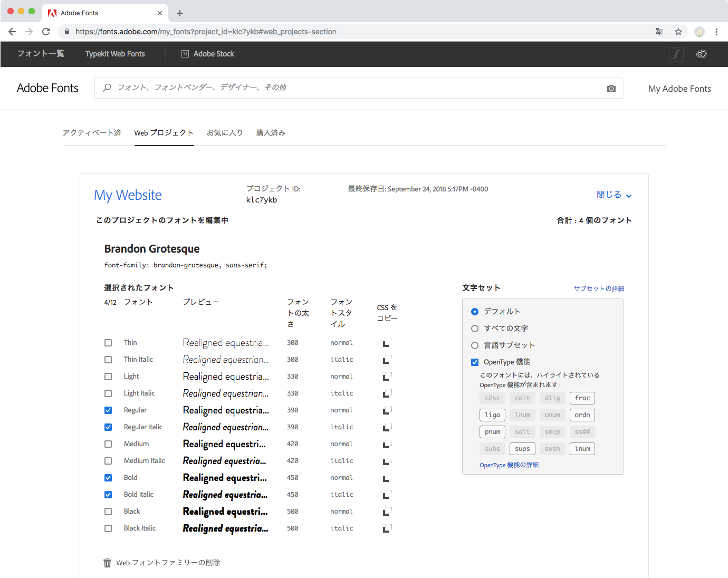Copy CSS for the Regular font

coord(387,410)
